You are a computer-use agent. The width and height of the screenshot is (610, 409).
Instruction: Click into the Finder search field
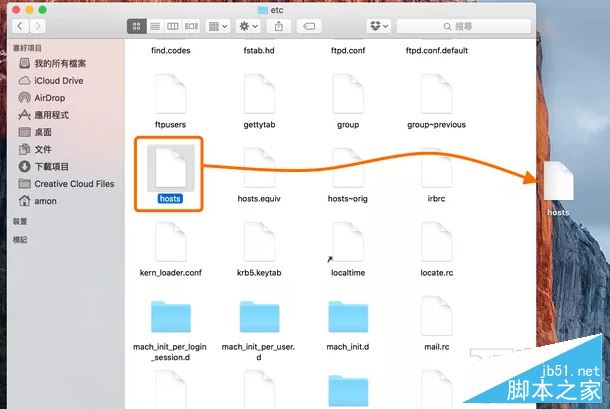pyautogui.click(x=464, y=26)
